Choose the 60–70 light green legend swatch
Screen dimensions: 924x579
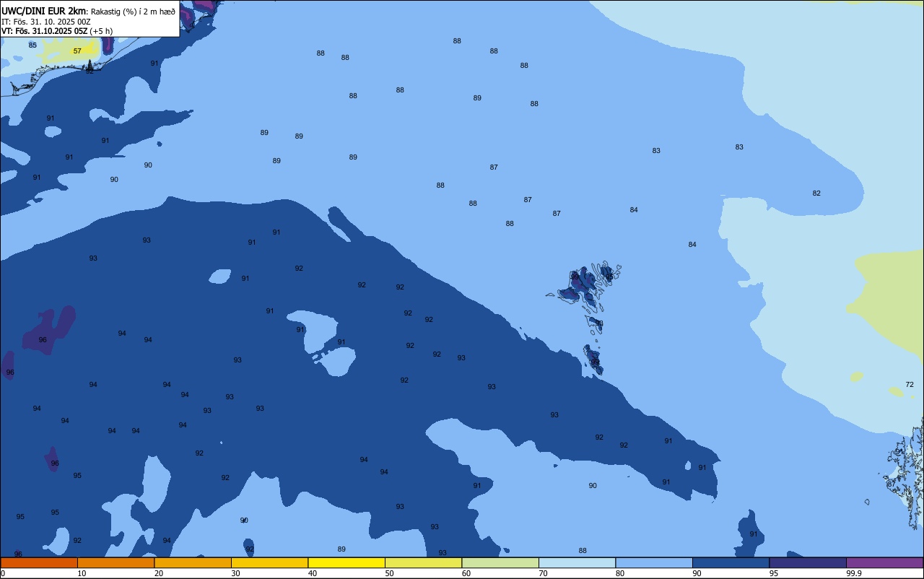500,562
